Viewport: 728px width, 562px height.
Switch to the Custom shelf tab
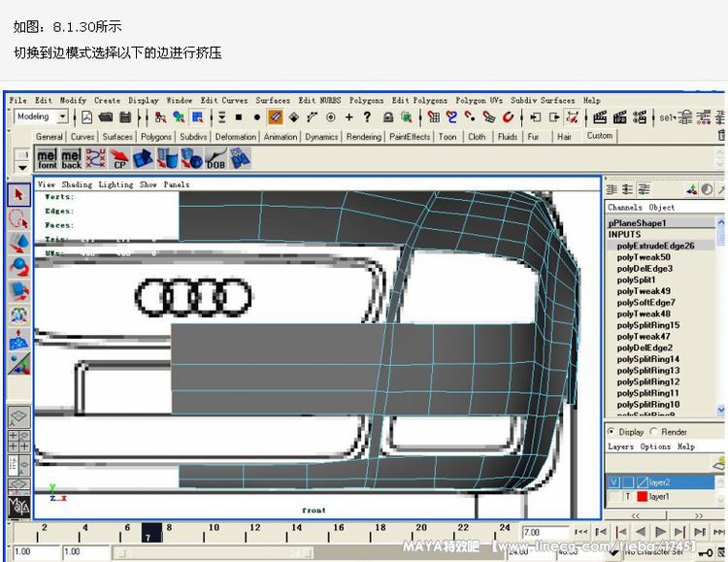(x=600, y=136)
